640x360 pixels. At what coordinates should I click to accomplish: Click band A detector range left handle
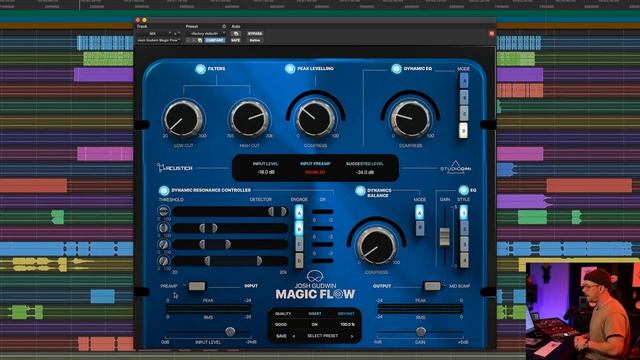pos(271,211)
